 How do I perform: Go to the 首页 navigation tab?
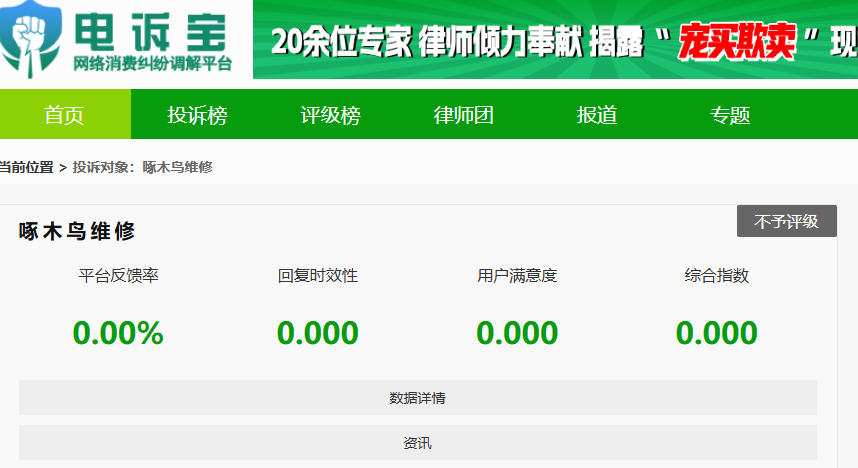tap(65, 114)
